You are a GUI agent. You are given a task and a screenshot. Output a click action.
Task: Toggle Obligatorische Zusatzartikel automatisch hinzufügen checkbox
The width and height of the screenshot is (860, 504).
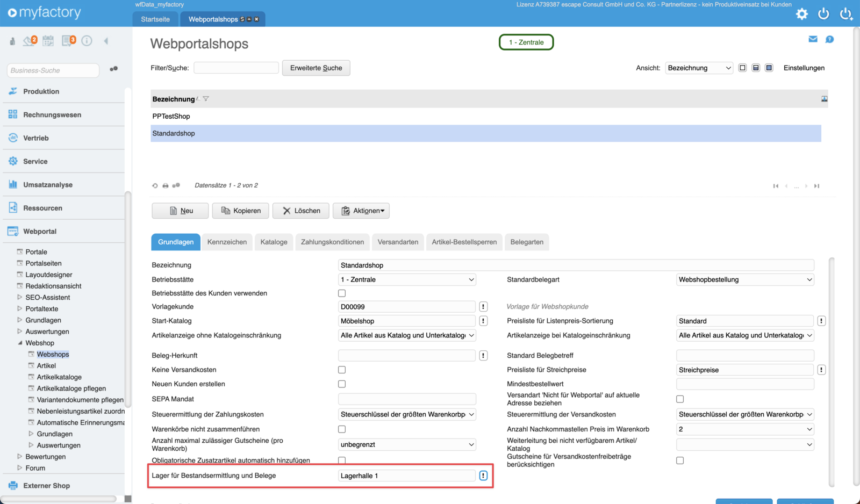point(342,460)
